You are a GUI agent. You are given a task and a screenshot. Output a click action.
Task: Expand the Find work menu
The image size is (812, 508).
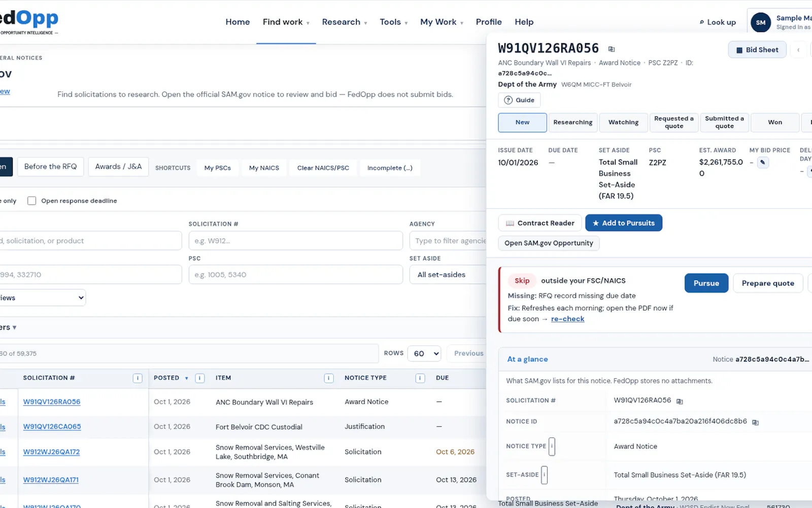(x=286, y=22)
